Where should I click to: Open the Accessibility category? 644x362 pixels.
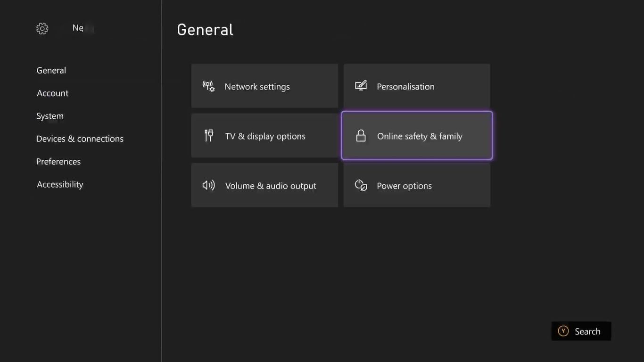(60, 184)
